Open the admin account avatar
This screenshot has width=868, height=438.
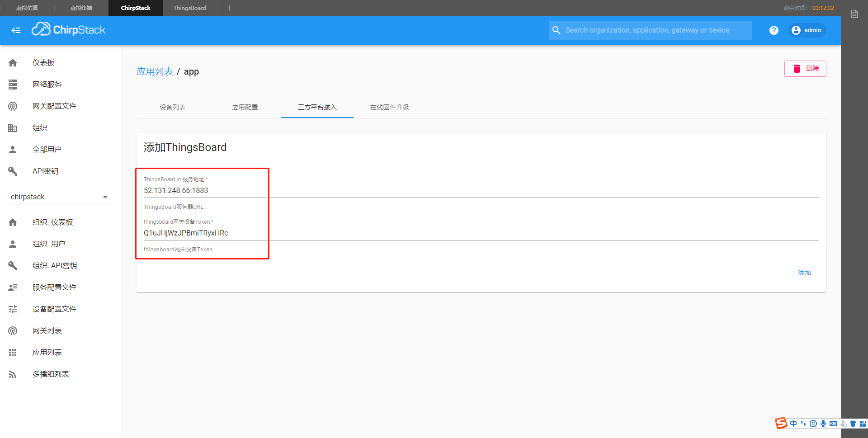point(796,30)
